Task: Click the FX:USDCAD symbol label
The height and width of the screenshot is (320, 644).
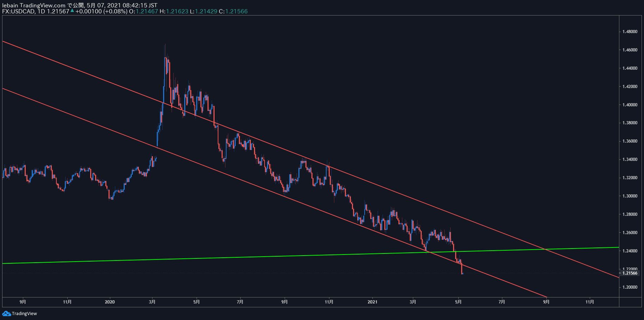Action: (18, 11)
